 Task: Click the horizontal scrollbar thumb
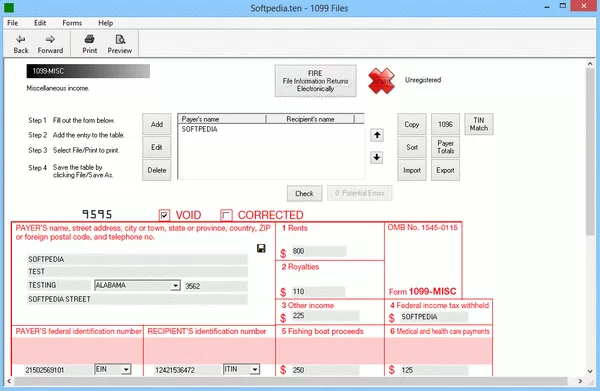[291, 381]
